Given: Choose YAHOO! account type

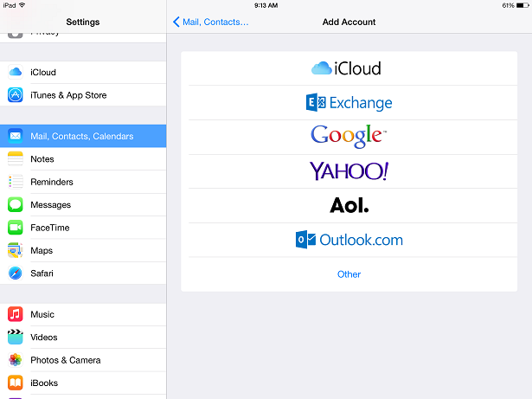Looking at the screenshot, I should pyautogui.click(x=349, y=171).
